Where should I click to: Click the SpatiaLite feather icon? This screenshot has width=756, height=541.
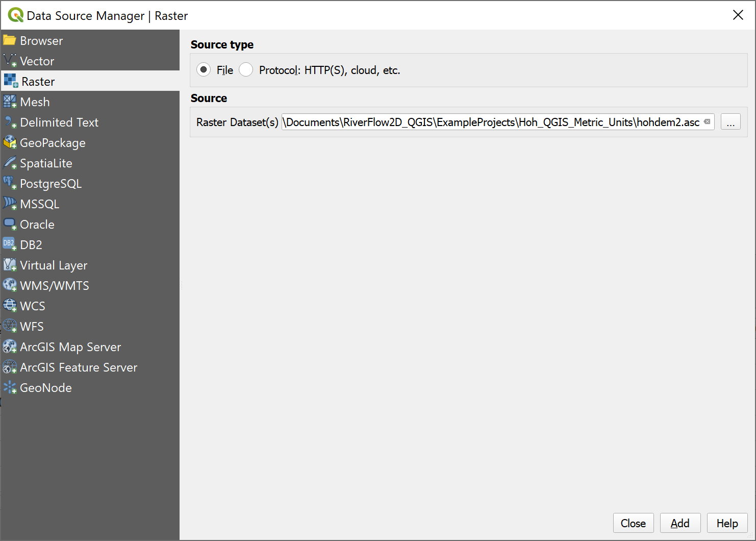(10, 163)
